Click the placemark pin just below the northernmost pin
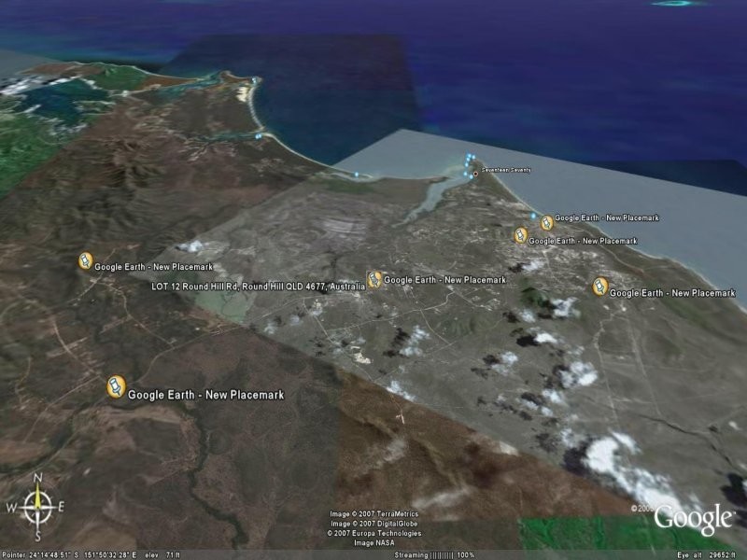 tap(520, 235)
